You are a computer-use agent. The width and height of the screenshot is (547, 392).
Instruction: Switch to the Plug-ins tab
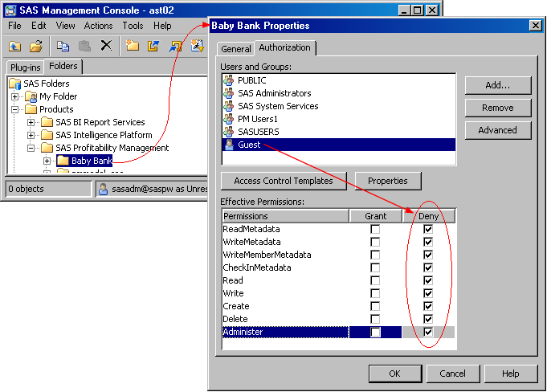click(25, 67)
